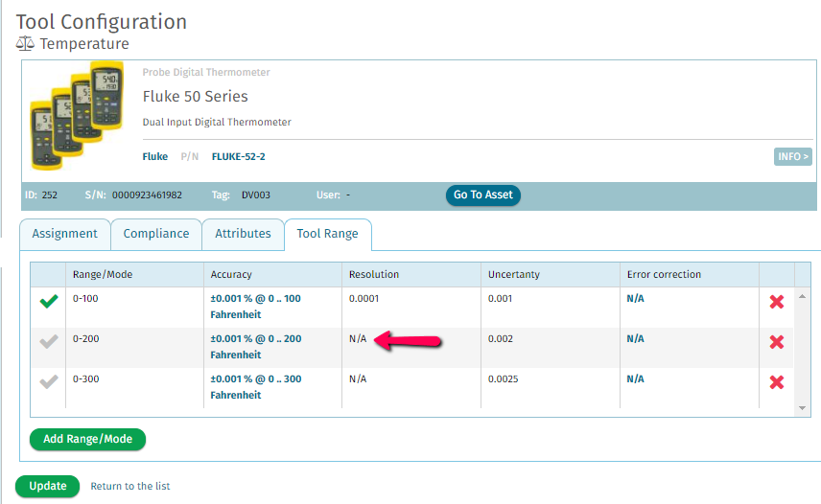
Task: Click the table scroll down arrow
Action: coord(802,408)
